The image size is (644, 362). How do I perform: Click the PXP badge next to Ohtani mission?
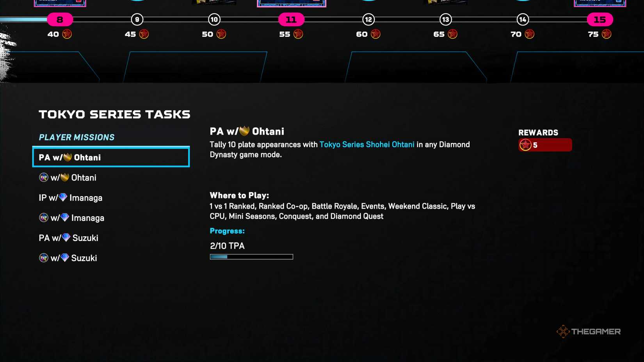click(43, 177)
